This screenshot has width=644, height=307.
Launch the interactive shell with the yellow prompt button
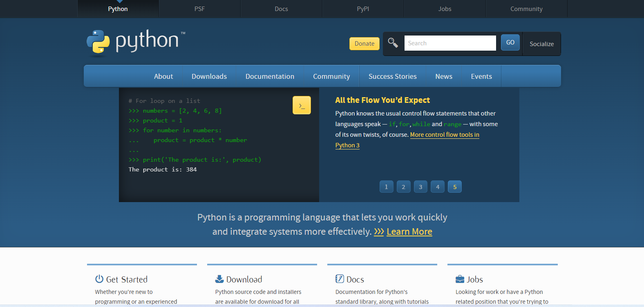coord(302,105)
